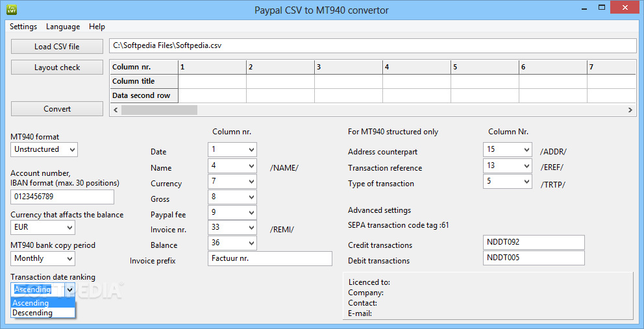Image resolution: width=644 pixels, height=329 pixels.
Task: Open the Name column number dropdown
Action: coord(232,166)
